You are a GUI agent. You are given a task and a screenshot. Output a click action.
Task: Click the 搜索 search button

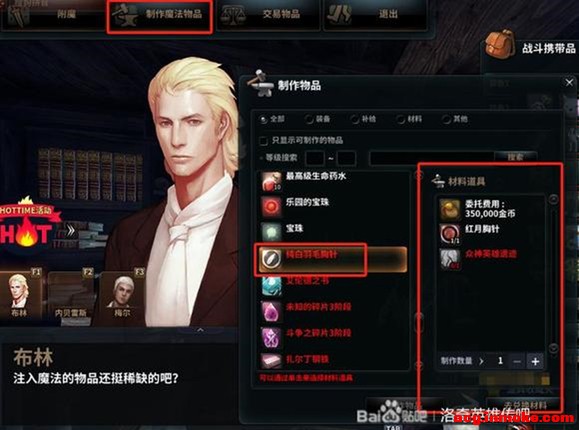point(515,158)
